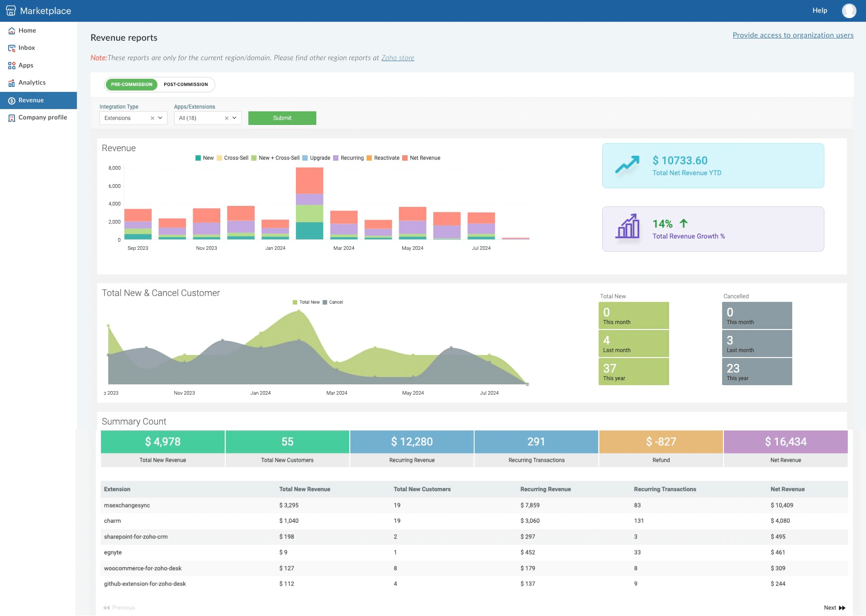
Task: Open the Zoho store link
Action: click(x=397, y=58)
